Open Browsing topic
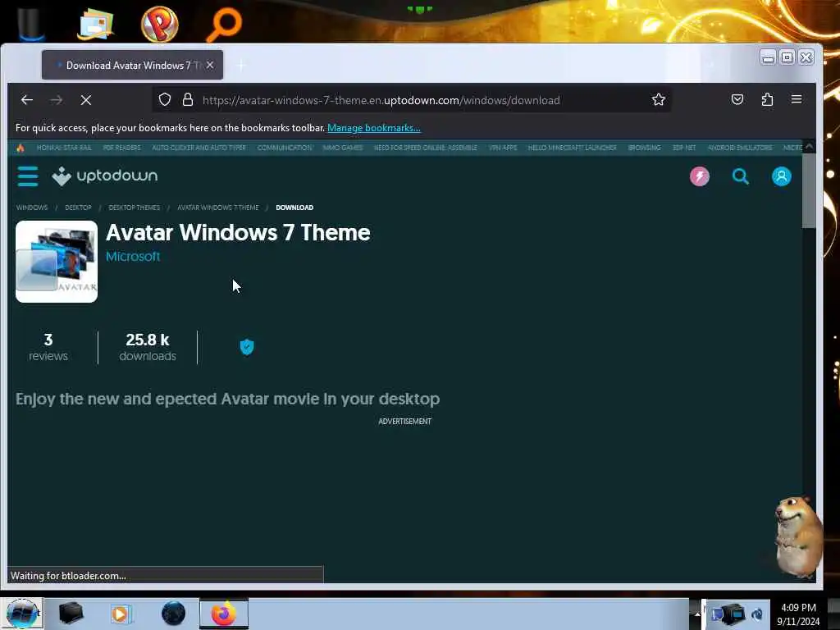This screenshot has width=840, height=630. click(x=645, y=148)
